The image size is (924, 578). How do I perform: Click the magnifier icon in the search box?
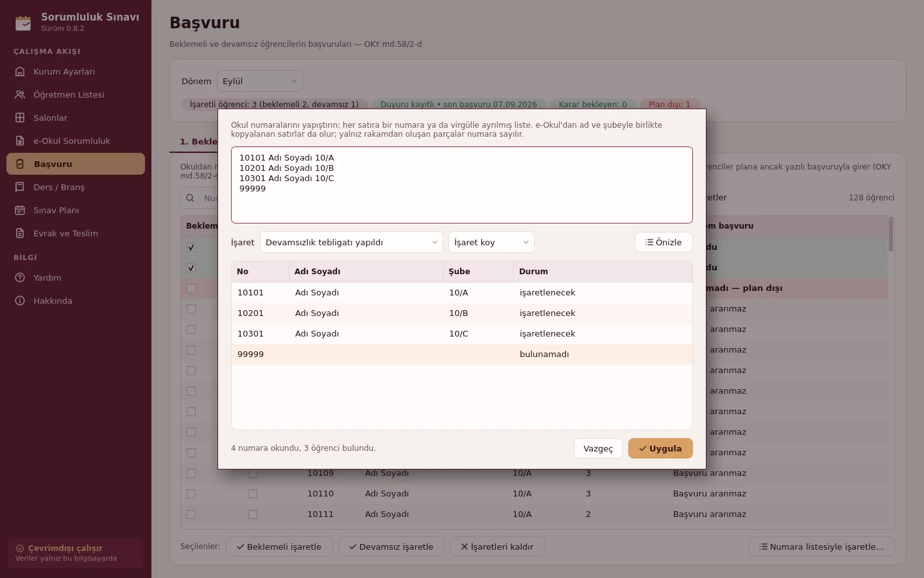[190, 198]
